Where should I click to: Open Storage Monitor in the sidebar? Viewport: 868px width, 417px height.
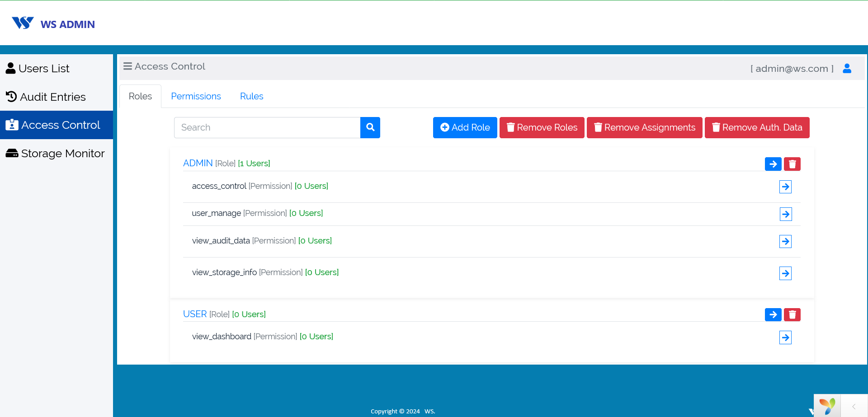[56, 154]
